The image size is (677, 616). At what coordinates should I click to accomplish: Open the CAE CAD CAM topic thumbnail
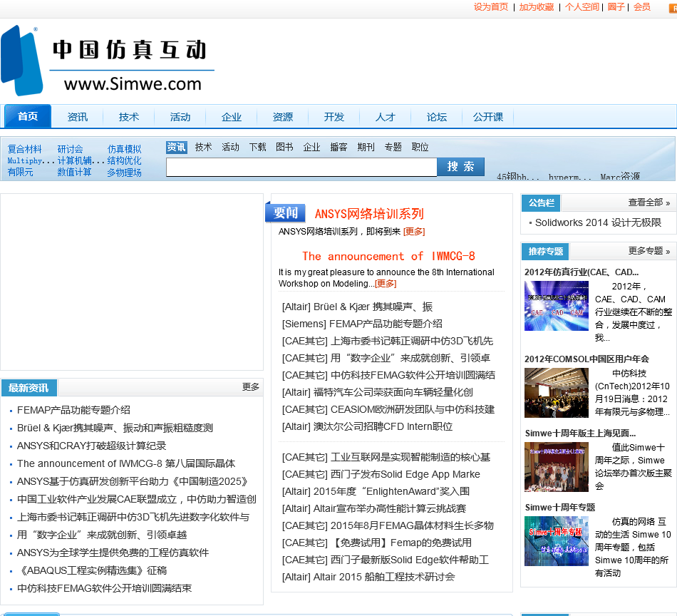pyautogui.click(x=556, y=306)
